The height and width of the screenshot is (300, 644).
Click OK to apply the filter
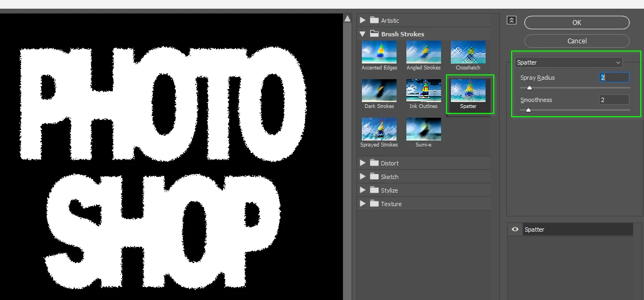click(577, 23)
